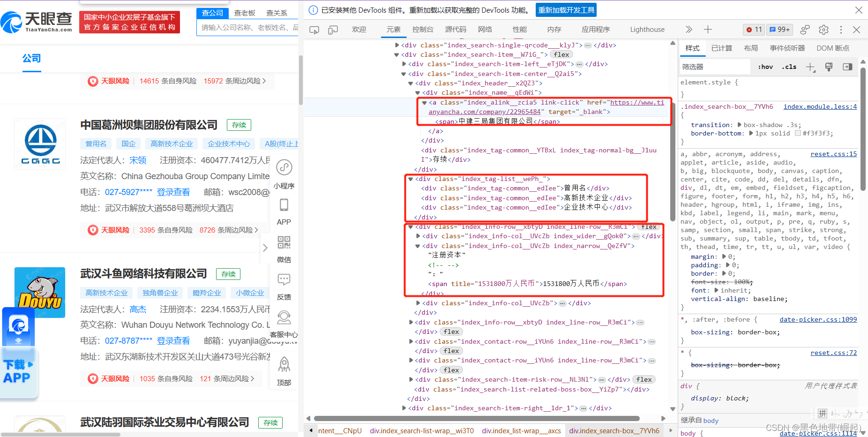Collapse the index_search-item__W7iG_ div node
This screenshot has height=437, width=868.
click(397, 55)
